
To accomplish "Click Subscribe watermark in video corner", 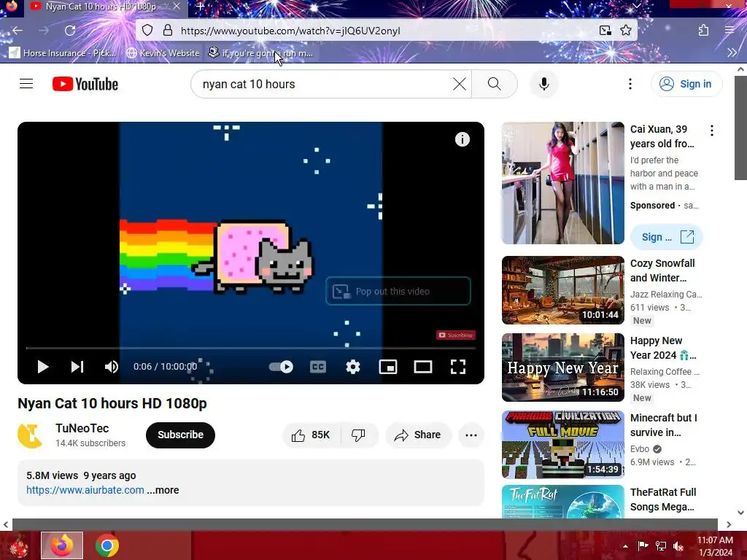I will click(x=455, y=335).
